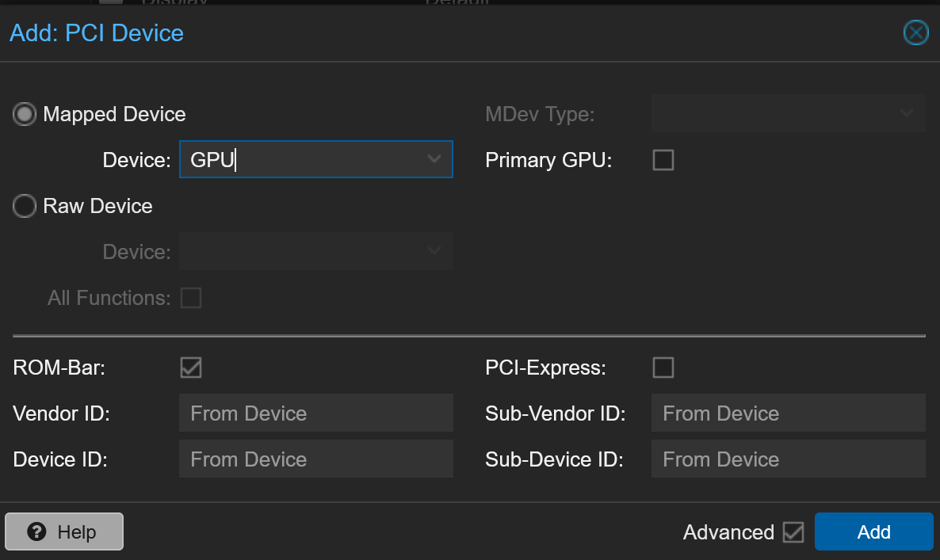This screenshot has width=940, height=560.
Task: Click the GPU text in Device field
Action: (212, 160)
